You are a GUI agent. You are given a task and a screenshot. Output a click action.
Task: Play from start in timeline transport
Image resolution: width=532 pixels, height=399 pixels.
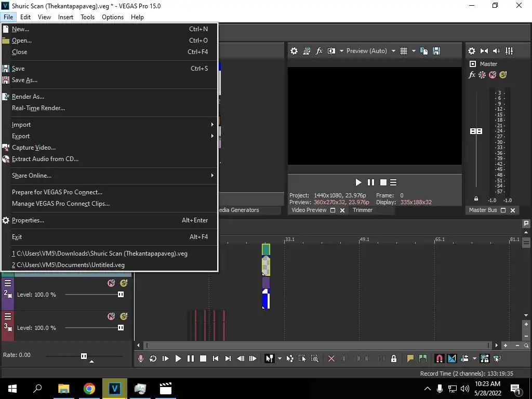(x=166, y=358)
